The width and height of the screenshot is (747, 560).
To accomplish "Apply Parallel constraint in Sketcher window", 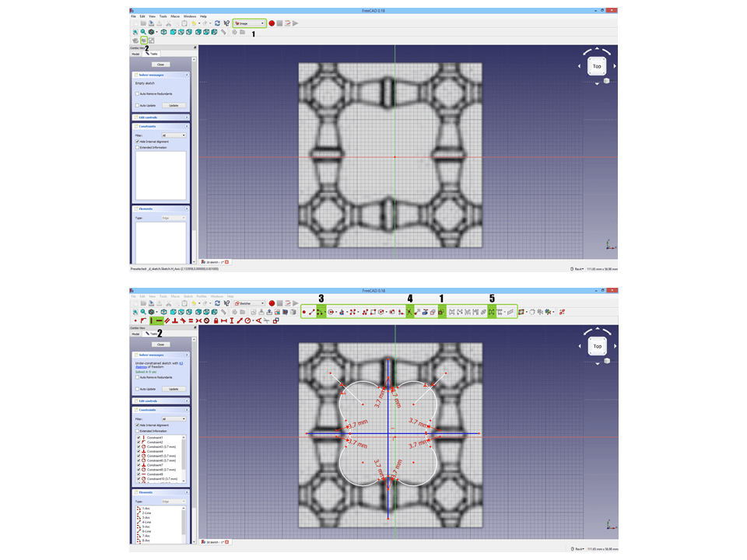I will (x=167, y=320).
